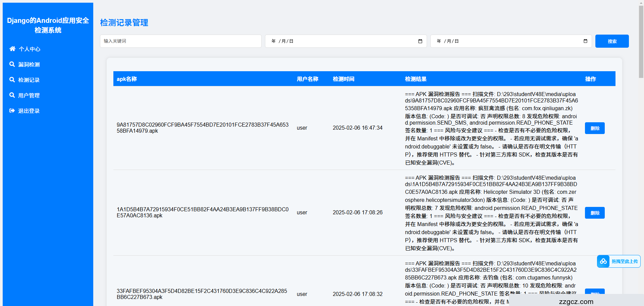Choose 退出登录 to log out
Viewport: 644px width, 306px height.
[29, 111]
